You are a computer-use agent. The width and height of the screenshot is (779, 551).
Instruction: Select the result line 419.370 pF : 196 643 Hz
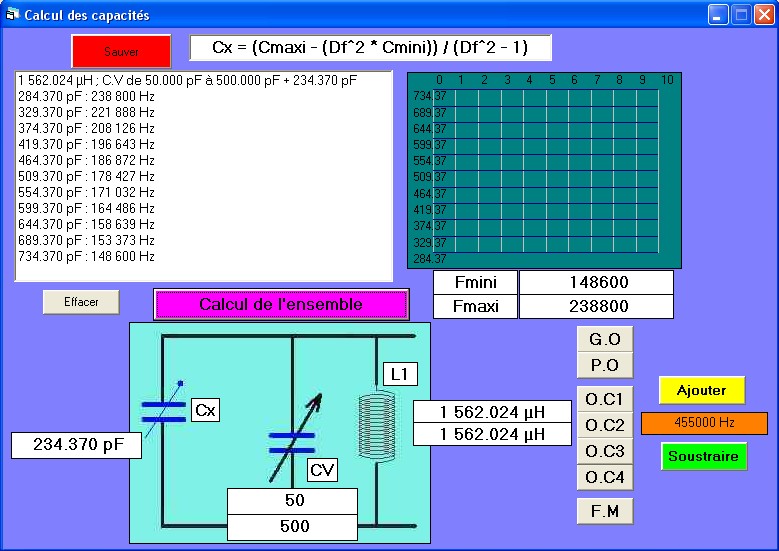tap(86, 144)
